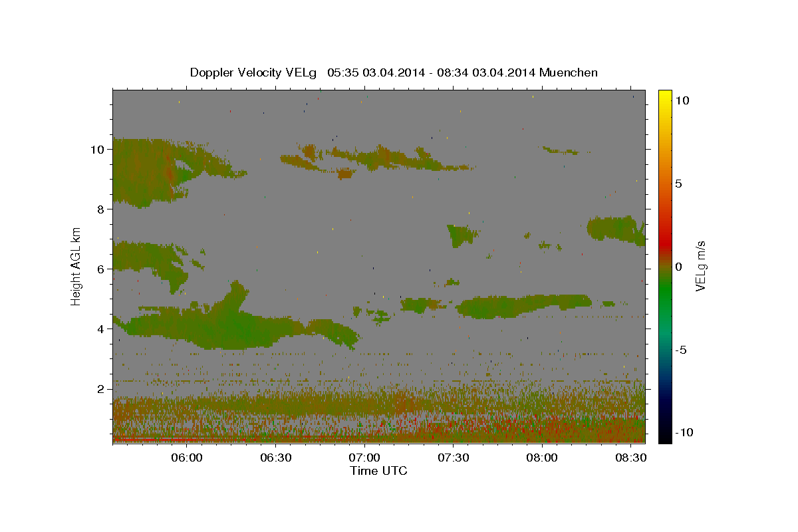Click the height tick label 6
This screenshot has width=798, height=532.
[x=100, y=269]
